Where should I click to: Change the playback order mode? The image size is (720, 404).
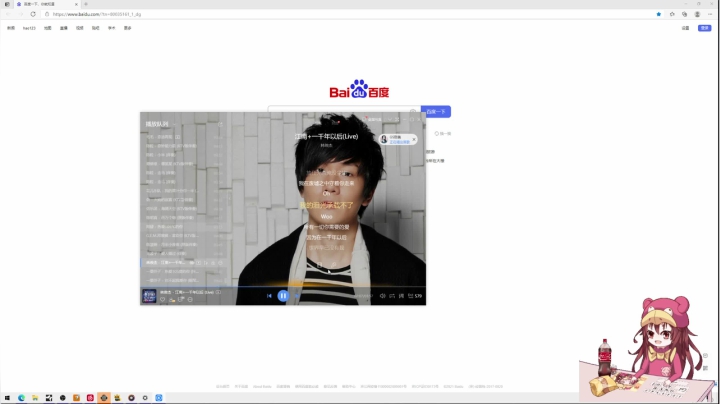(392, 296)
